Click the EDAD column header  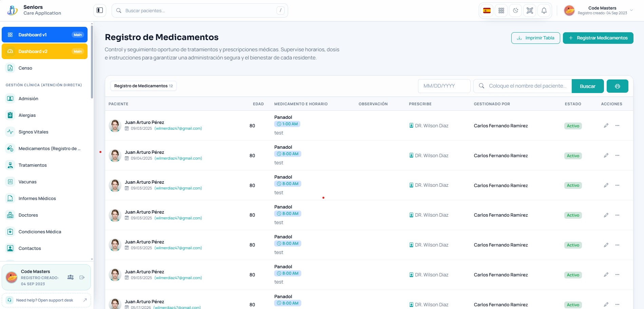258,104
